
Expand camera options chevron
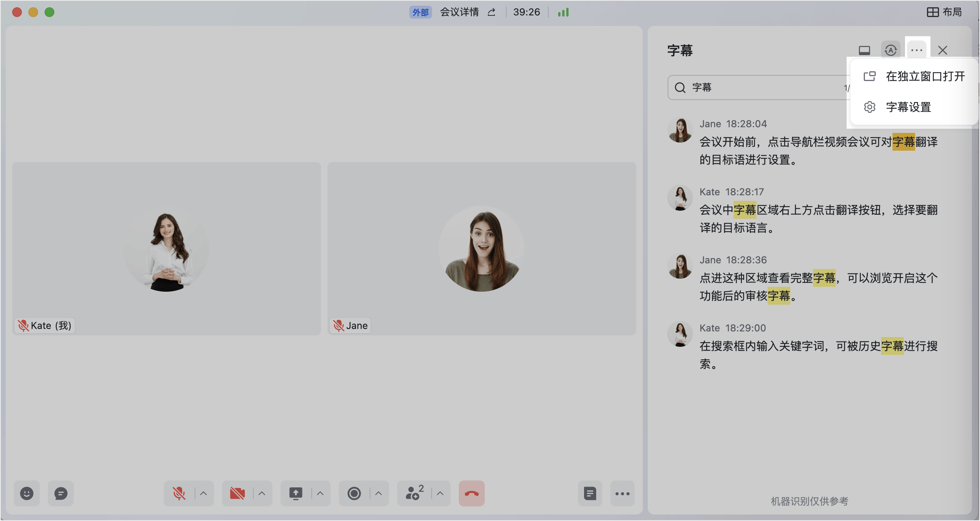pyautogui.click(x=262, y=493)
